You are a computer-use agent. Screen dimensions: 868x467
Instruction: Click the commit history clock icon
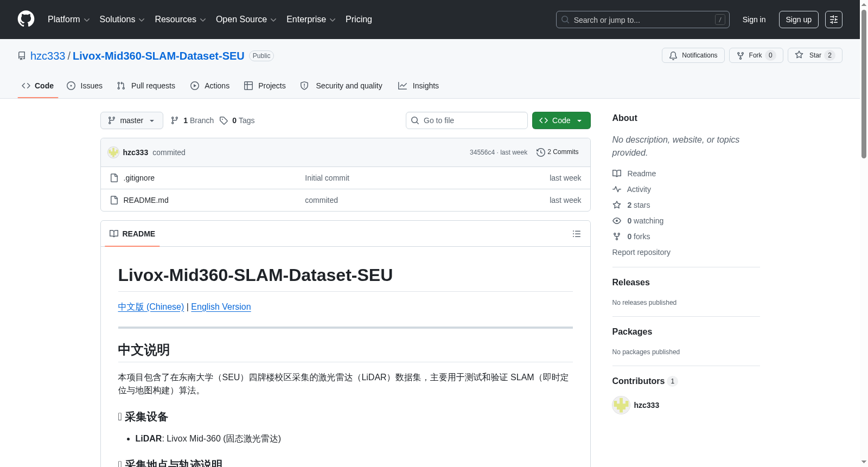pos(540,152)
